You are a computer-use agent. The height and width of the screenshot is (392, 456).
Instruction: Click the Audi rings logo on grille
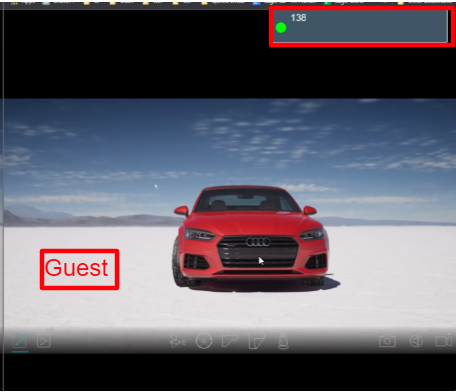pyautogui.click(x=258, y=241)
